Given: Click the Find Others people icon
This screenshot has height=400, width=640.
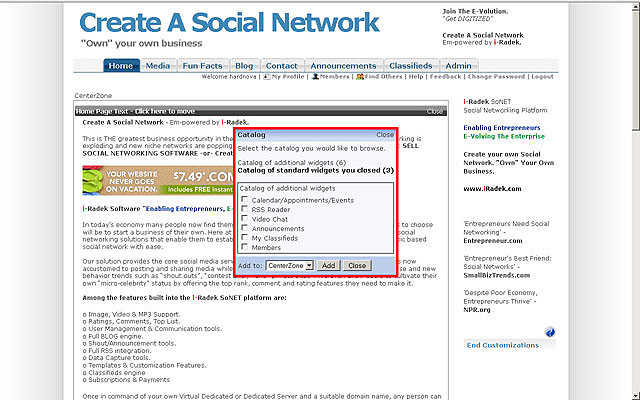Looking at the screenshot, I should pos(359,77).
